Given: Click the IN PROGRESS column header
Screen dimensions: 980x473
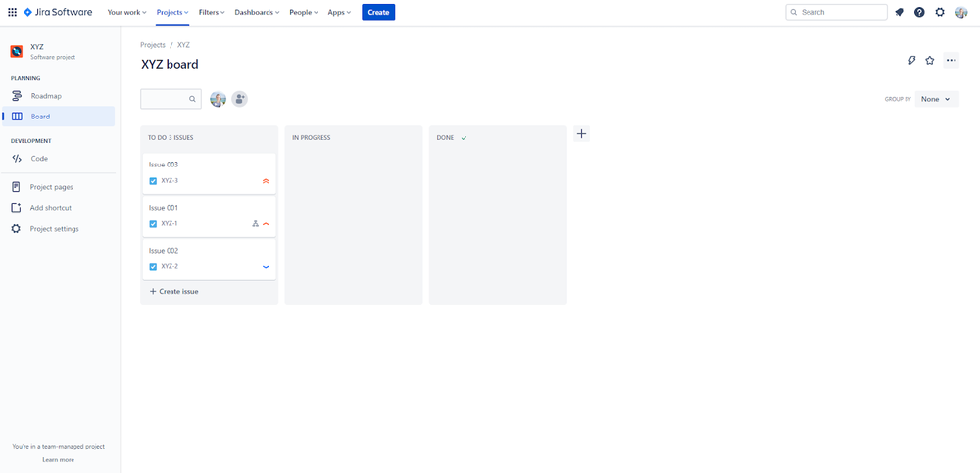Looking at the screenshot, I should [x=312, y=137].
